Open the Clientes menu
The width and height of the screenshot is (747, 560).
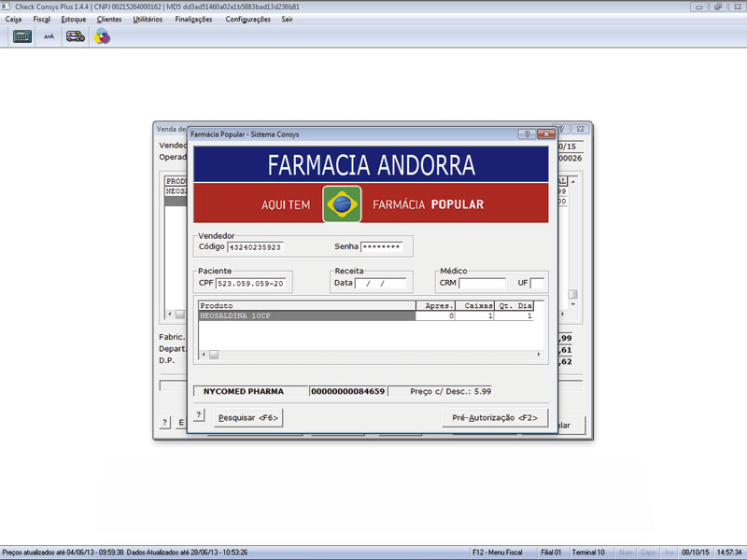(109, 19)
